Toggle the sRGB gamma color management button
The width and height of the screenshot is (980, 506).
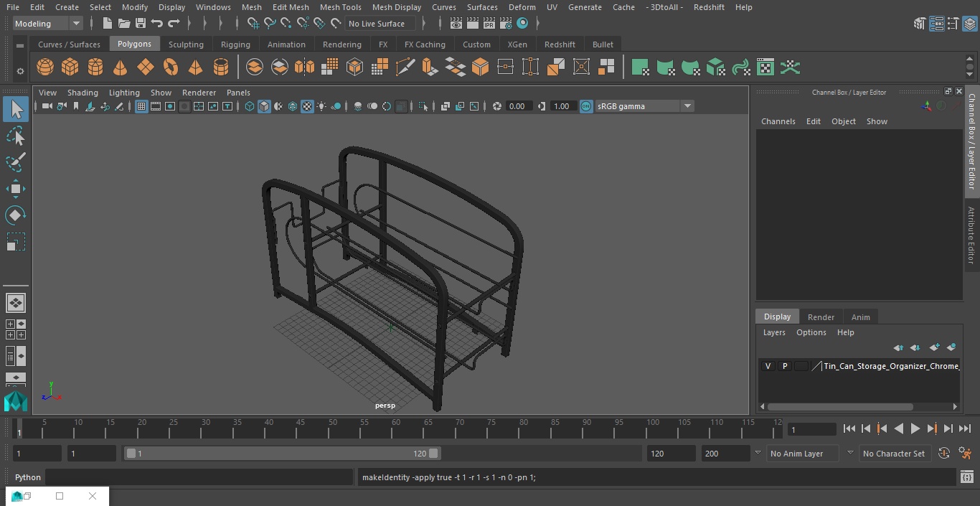point(586,106)
